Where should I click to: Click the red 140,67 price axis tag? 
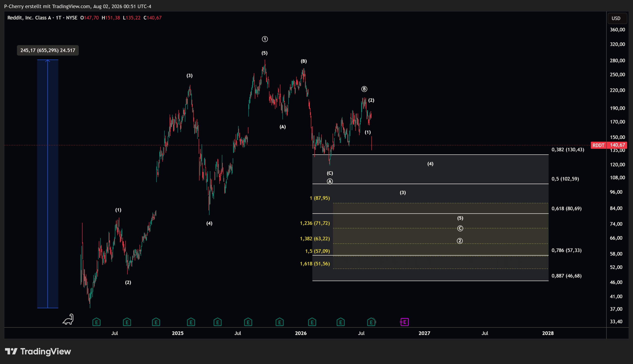[617, 145]
